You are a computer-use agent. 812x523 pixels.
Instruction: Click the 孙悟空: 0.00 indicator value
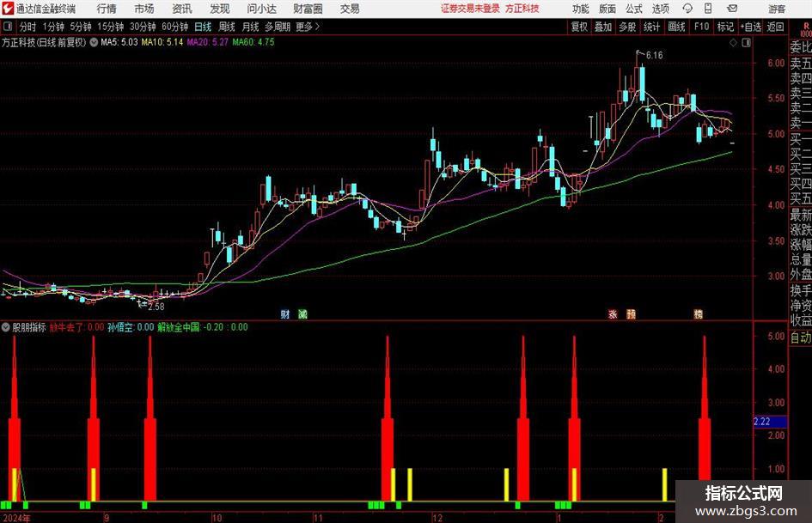pyautogui.click(x=131, y=327)
